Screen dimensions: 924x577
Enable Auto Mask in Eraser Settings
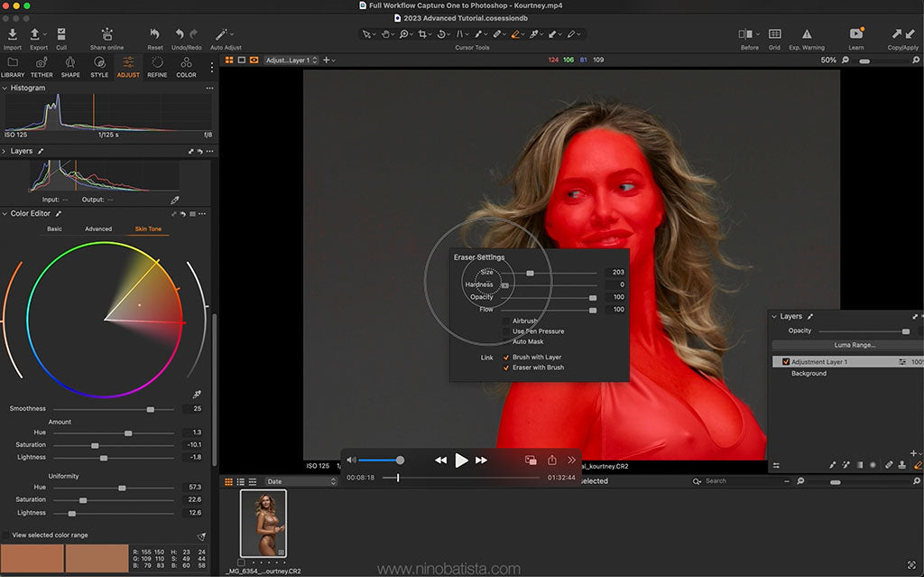[x=505, y=341]
